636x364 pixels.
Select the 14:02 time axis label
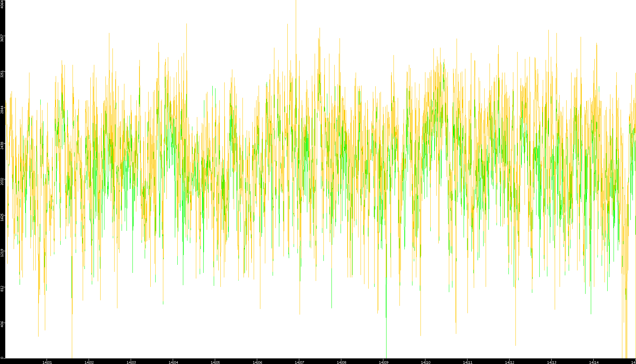(x=89, y=362)
